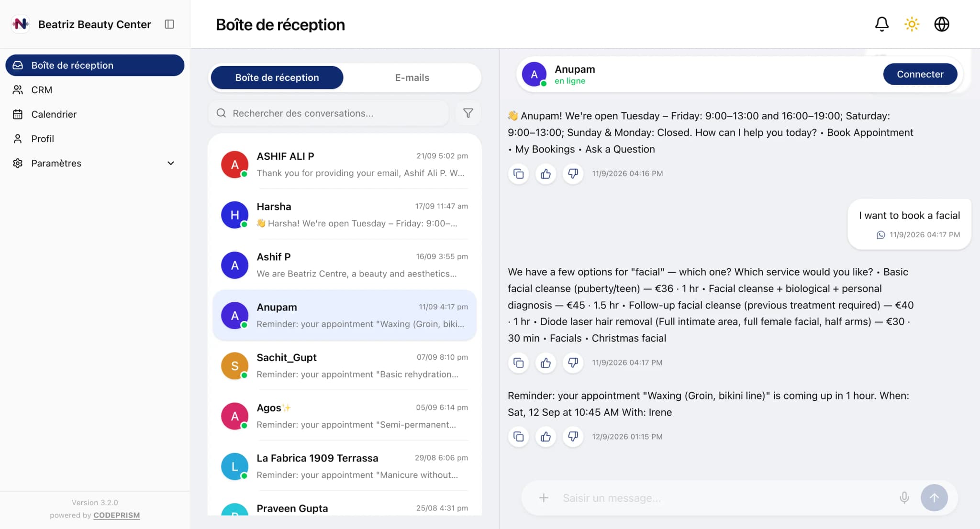Screen dimensions: 980x529
Task: Click the "I want to book a facial" bubble
Action: pyautogui.click(x=909, y=224)
